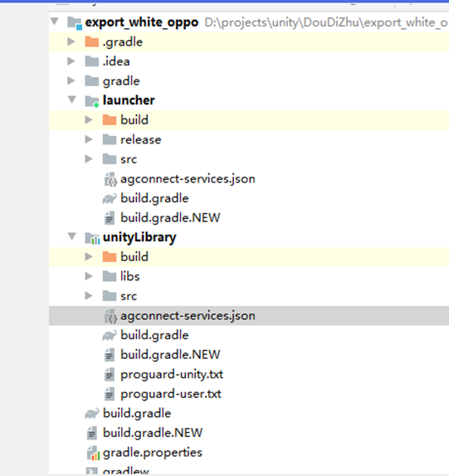Collapse the launcher module
This screenshot has width=449, height=476.
72,100
